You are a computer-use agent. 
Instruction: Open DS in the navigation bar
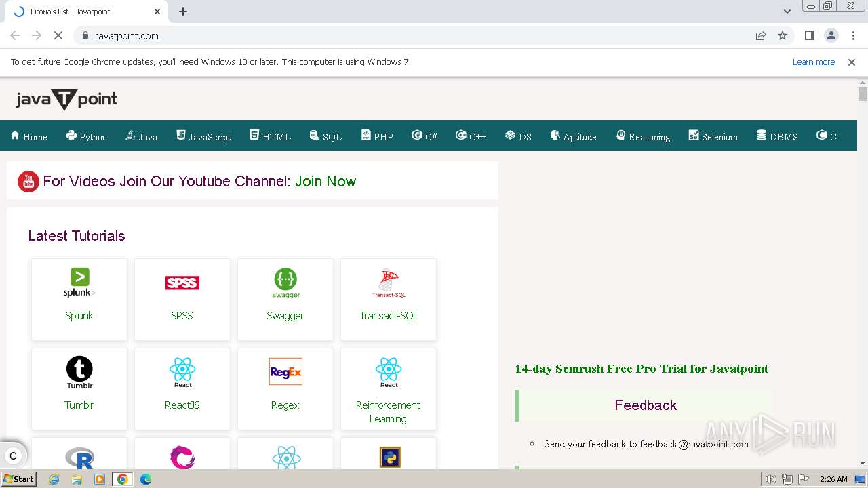(x=518, y=136)
